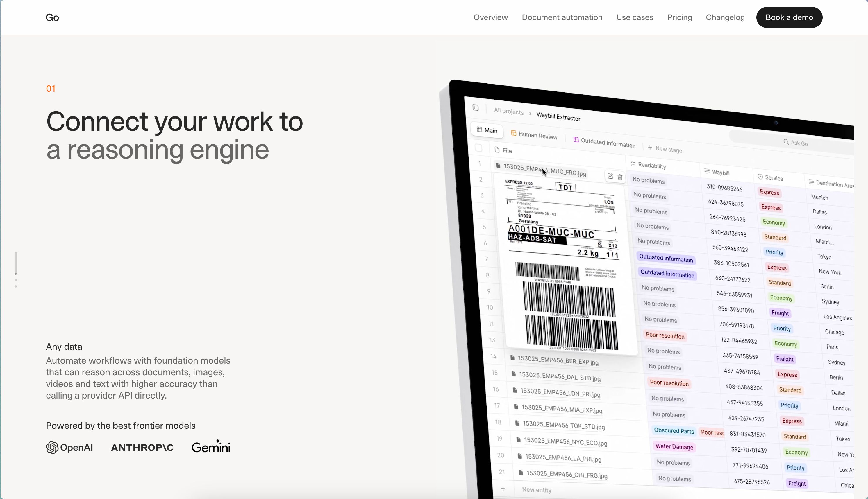Click the New entity row label
This screenshot has width=868, height=499.
point(536,490)
